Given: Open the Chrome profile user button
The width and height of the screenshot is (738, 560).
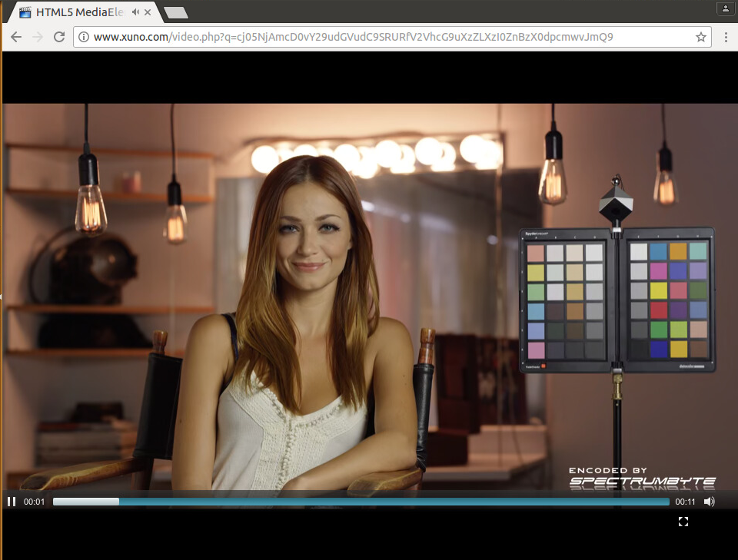Looking at the screenshot, I should coord(725,8).
